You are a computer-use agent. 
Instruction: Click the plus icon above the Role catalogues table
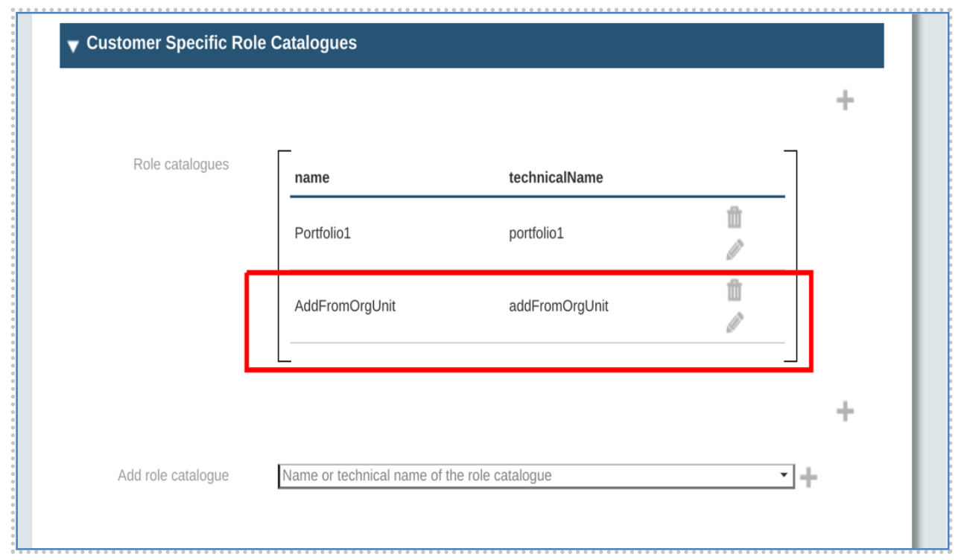click(x=844, y=101)
